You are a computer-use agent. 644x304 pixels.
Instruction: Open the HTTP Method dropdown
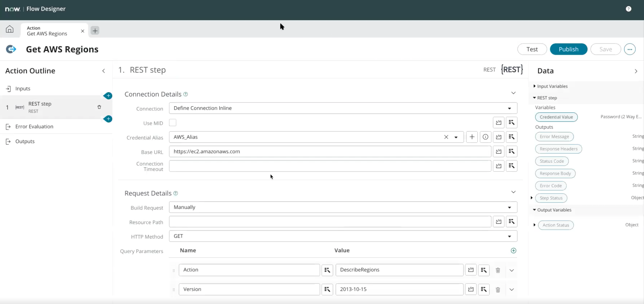click(x=343, y=236)
